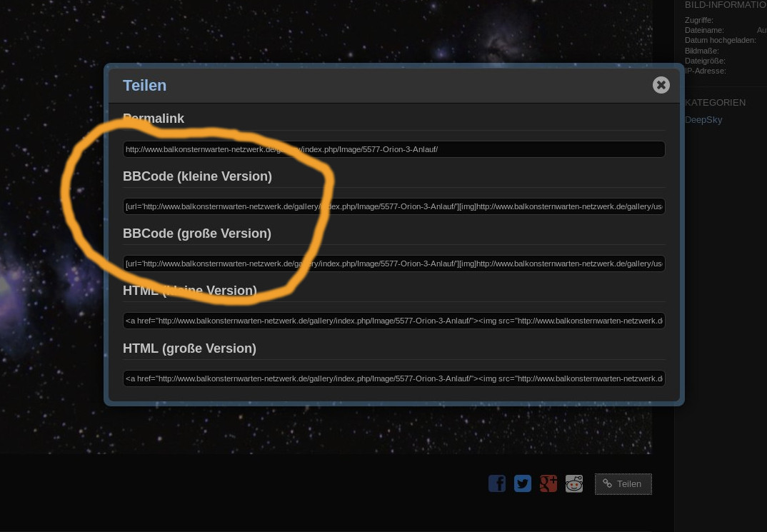Open the DeepSky category link
Screen dimensions: 767x532
coord(703,120)
